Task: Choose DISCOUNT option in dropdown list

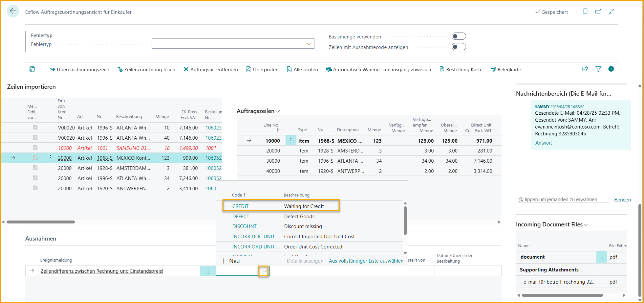Action: coord(244,226)
